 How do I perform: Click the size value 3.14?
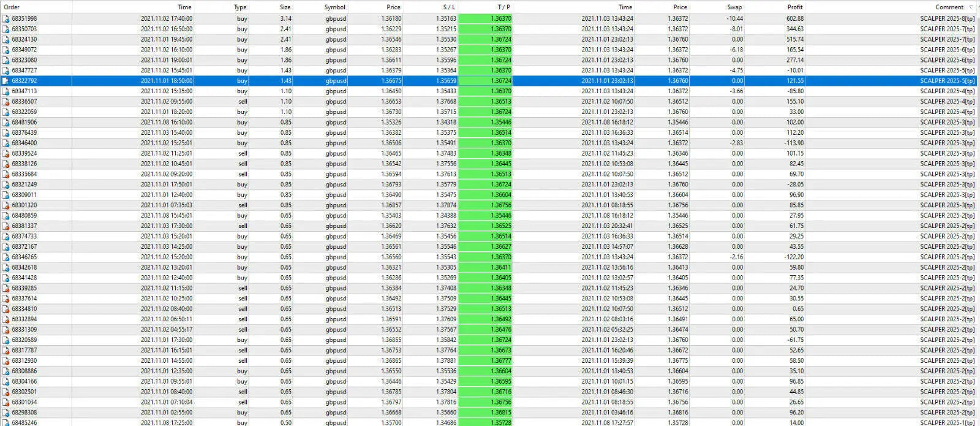[285, 18]
